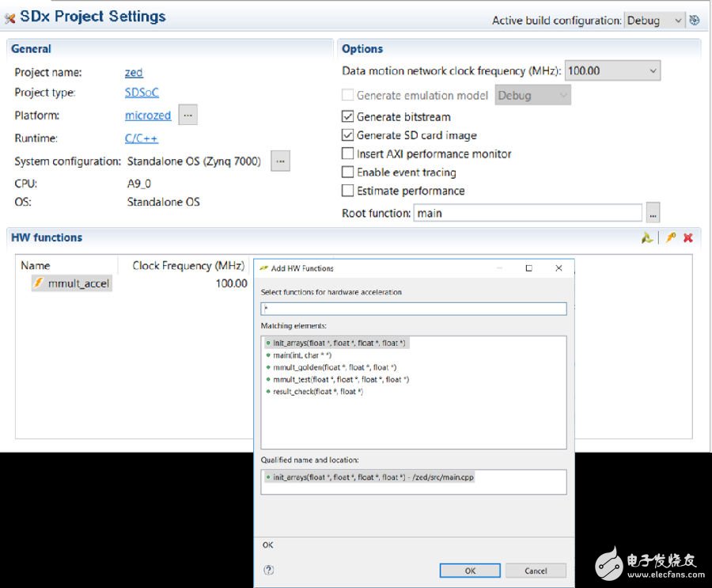Click the Name column header
Image resolution: width=712 pixels, height=588 pixels.
coord(36,265)
